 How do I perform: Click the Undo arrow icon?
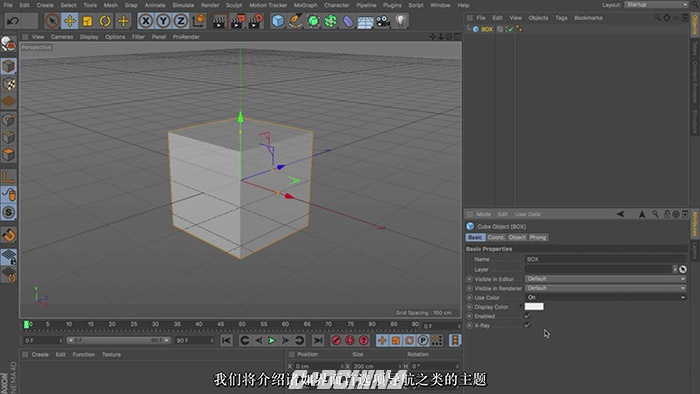coord(13,21)
